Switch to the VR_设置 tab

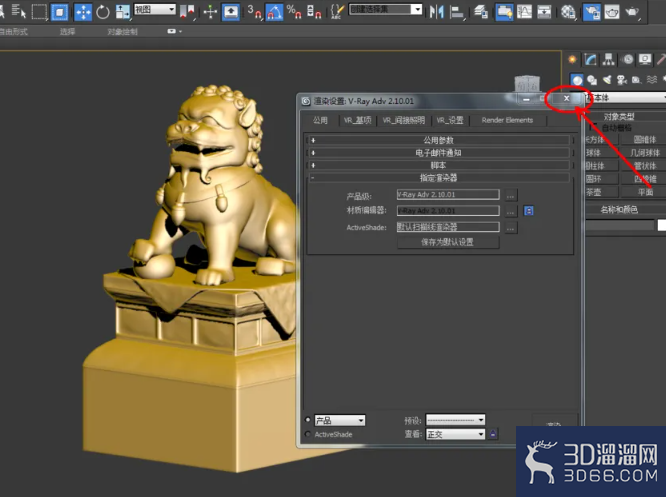[x=450, y=120]
